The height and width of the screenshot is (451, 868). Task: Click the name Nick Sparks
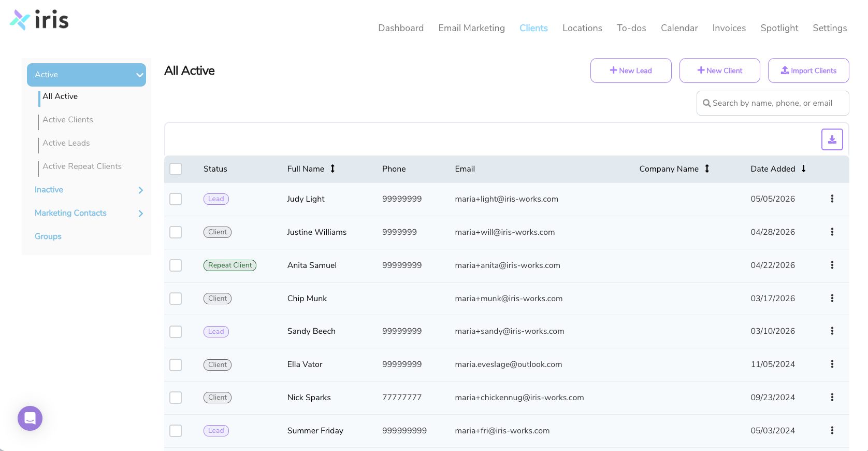point(309,398)
